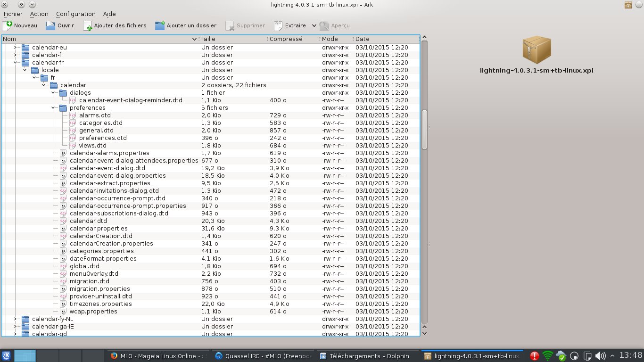Viewport: 644px width, 362px height.
Task: Open the wifi network tray icon
Action: pos(548,356)
